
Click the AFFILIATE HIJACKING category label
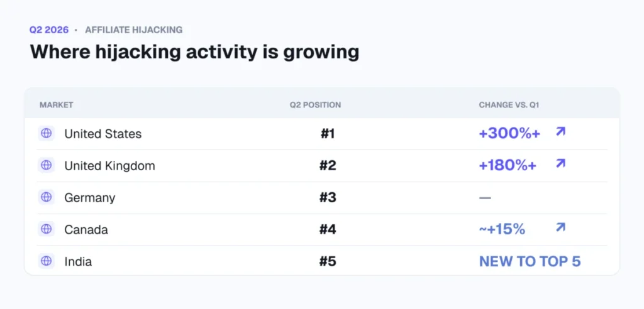[x=134, y=30]
